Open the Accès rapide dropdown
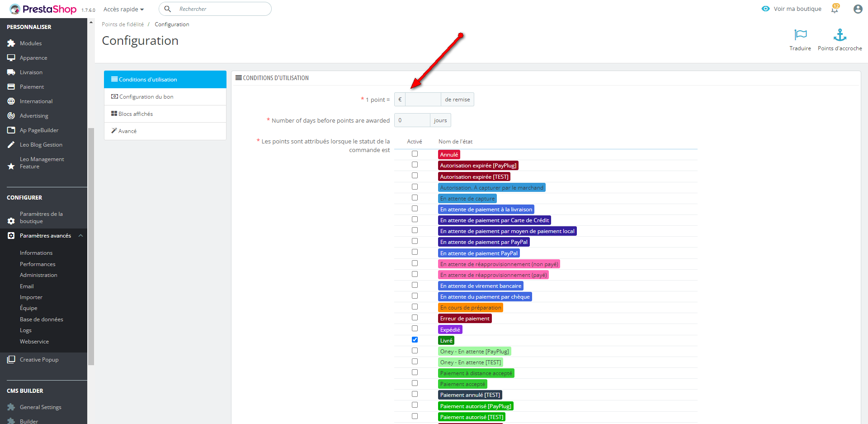 123,9
